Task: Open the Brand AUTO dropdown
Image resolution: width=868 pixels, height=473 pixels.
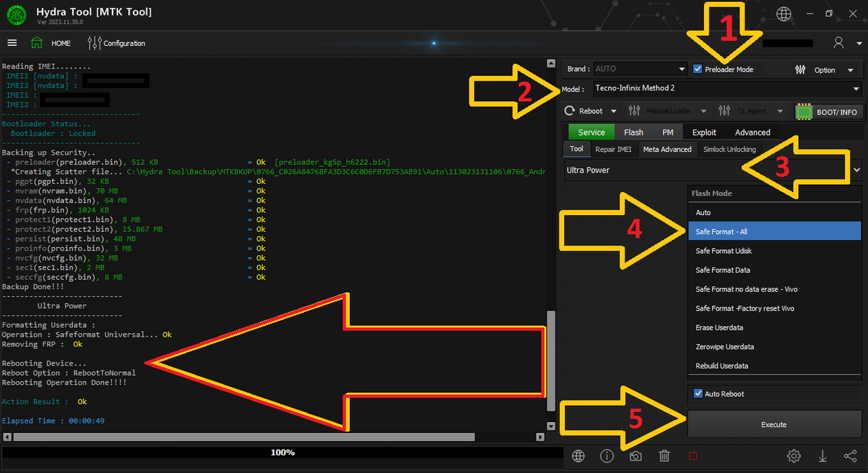Action: [x=641, y=69]
